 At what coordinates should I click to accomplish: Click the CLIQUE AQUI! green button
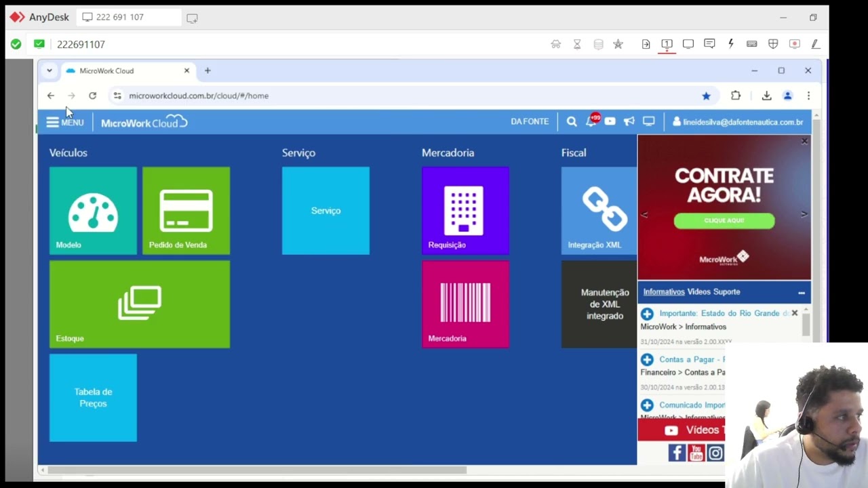(x=724, y=220)
